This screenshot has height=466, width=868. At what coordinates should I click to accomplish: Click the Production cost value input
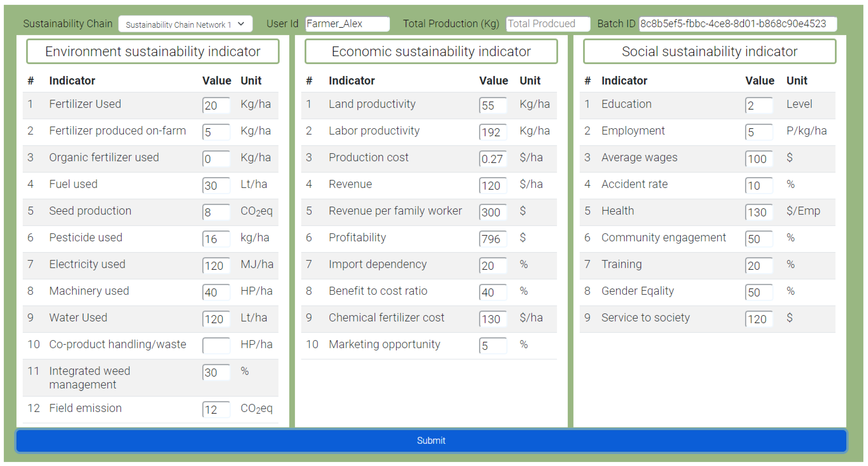coord(493,159)
